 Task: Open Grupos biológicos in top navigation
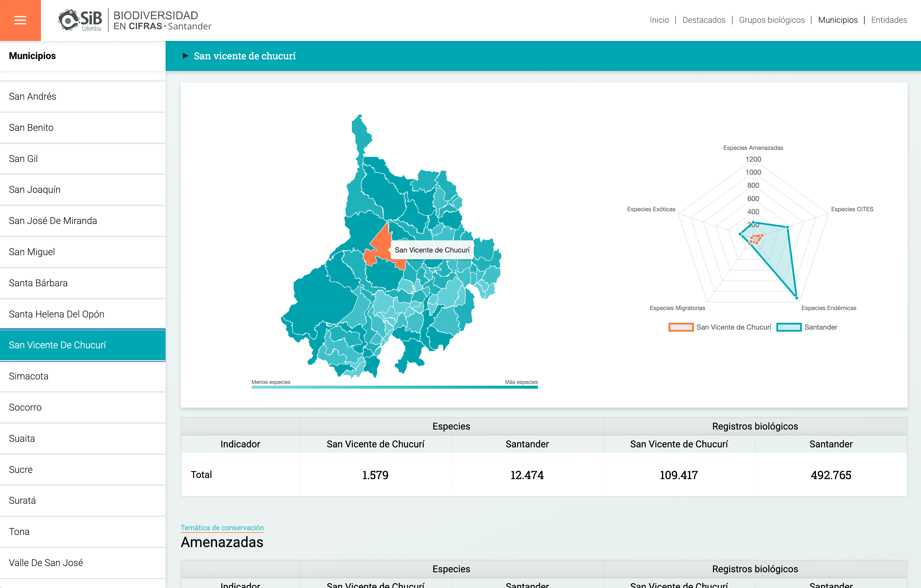pos(771,20)
